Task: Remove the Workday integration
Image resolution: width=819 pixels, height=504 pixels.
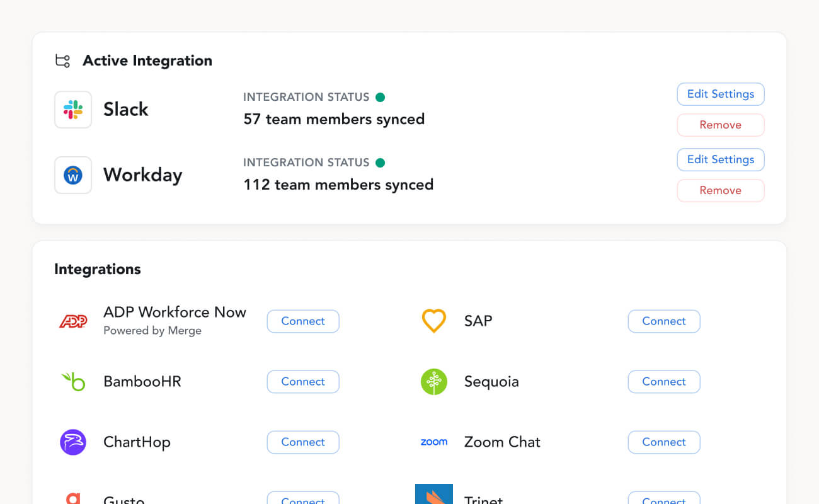Action: 720,191
